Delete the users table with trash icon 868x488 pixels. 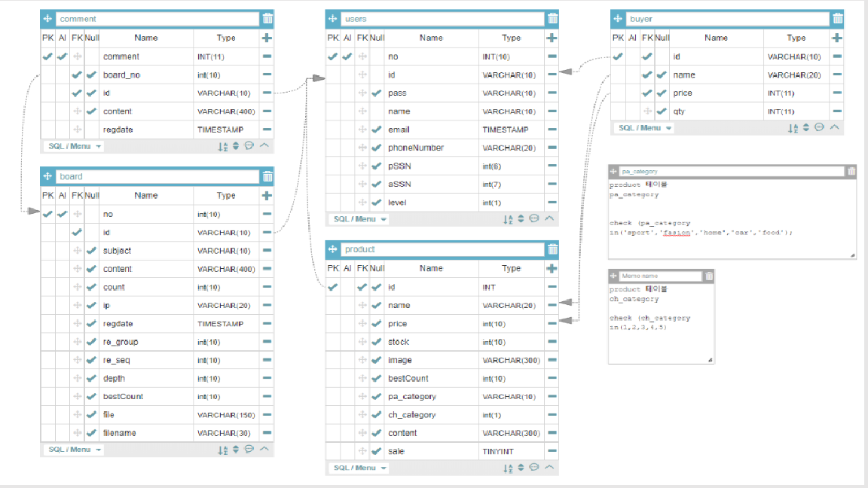click(x=552, y=19)
